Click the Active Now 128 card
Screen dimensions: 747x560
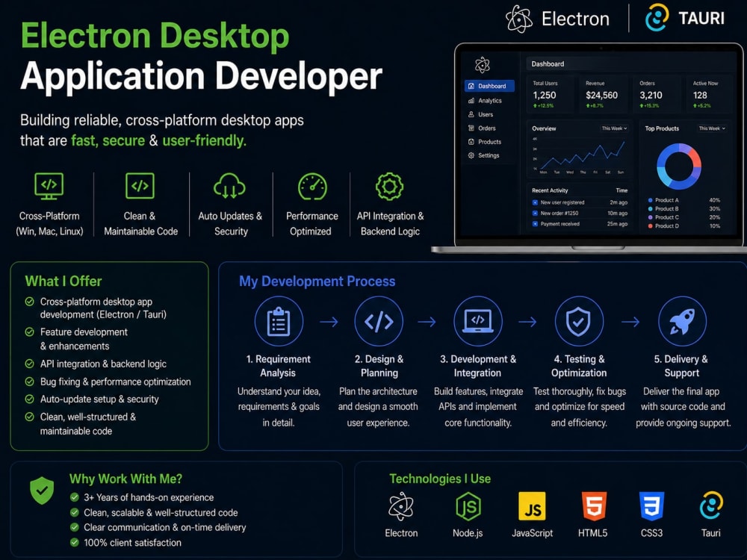[708, 94]
